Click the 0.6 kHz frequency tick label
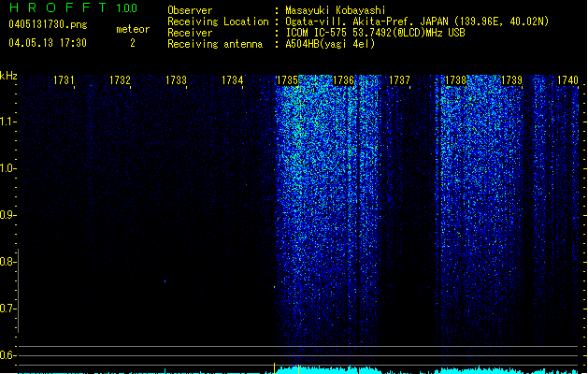588x374 pixels. pos(7,355)
